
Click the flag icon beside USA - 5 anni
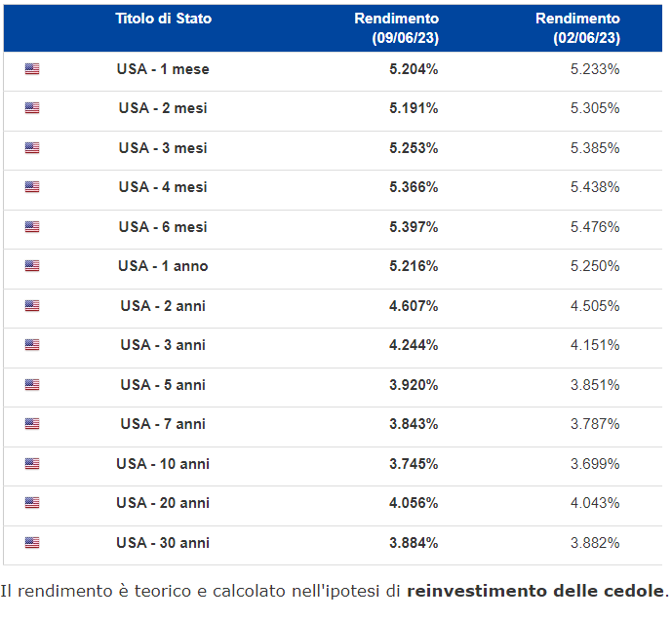click(32, 385)
